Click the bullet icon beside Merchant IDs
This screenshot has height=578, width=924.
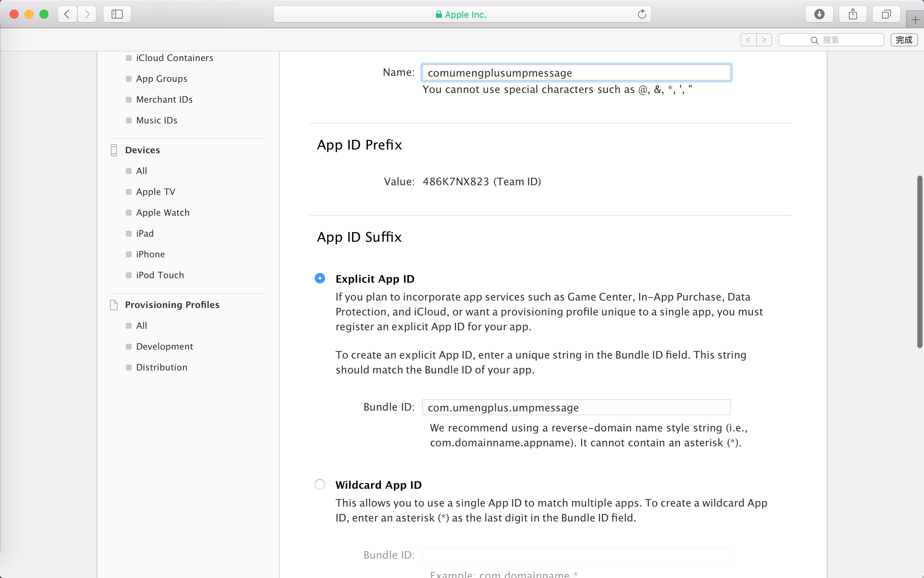pos(128,100)
